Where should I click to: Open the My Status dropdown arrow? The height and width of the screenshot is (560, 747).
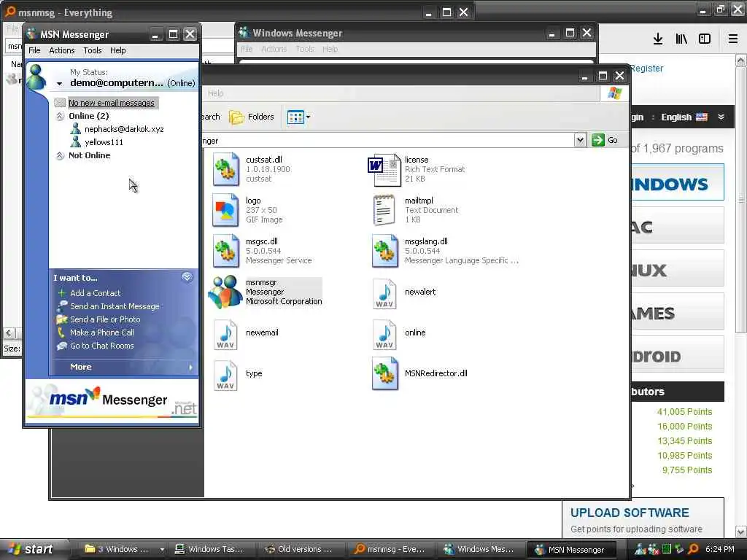click(x=60, y=84)
